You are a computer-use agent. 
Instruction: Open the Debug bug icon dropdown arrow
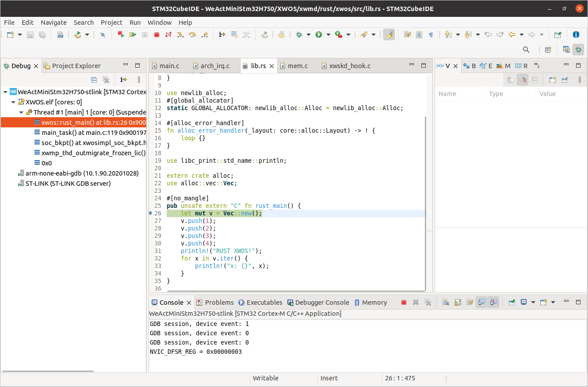click(x=308, y=34)
